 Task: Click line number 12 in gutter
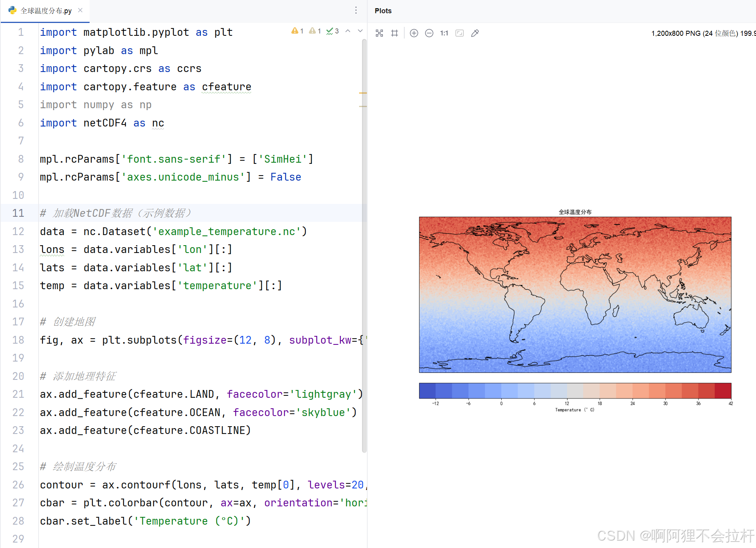pyautogui.click(x=18, y=232)
